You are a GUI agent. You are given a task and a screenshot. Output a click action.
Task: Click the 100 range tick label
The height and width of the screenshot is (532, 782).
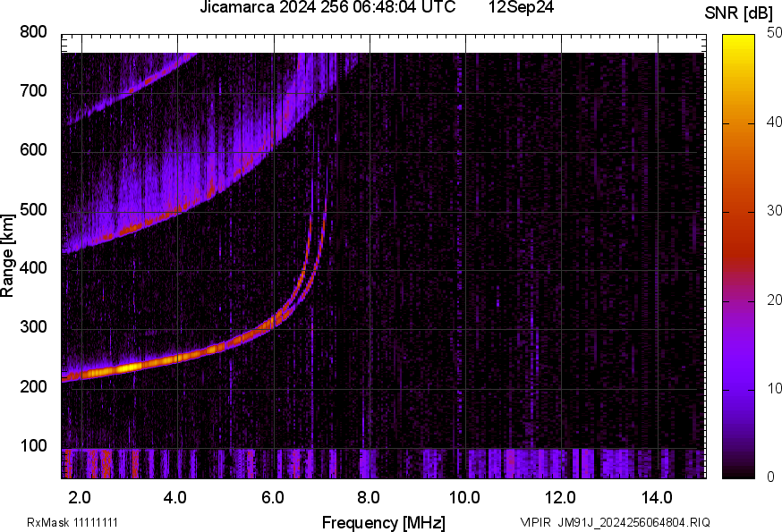point(33,445)
